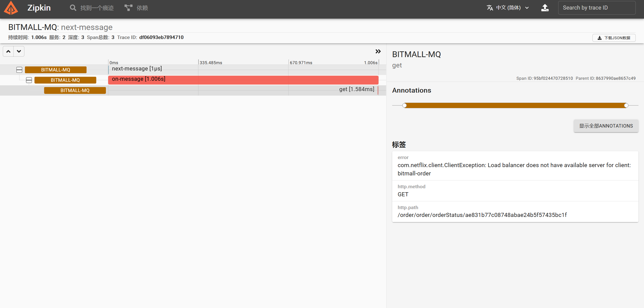This screenshot has width=644, height=308.
Task: Select the third-level BITMALL-MQ service label
Action: 75,90
